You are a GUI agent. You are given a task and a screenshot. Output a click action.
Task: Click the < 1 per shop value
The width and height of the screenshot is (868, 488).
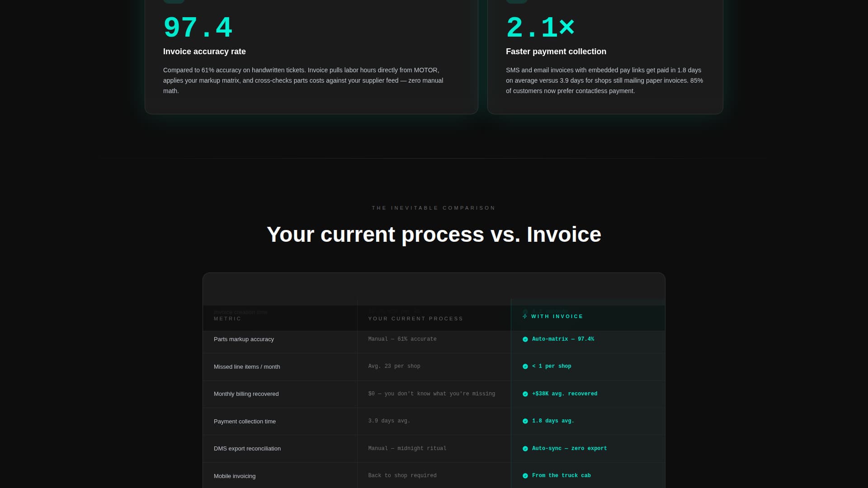(x=552, y=366)
